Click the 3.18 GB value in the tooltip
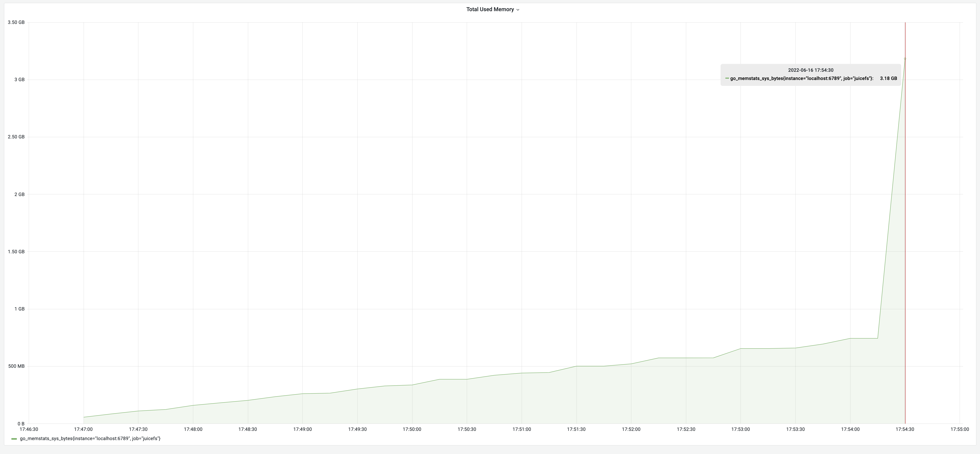980x454 pixels. click(x=888, y=78)
